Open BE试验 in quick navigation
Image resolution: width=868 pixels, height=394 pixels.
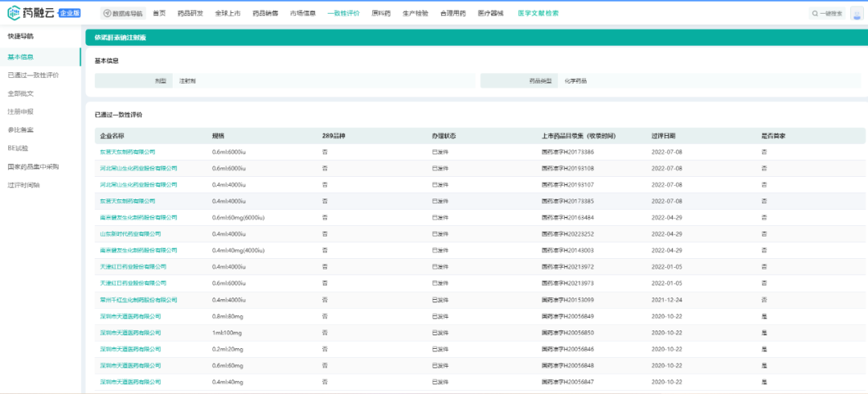point(18,148)
